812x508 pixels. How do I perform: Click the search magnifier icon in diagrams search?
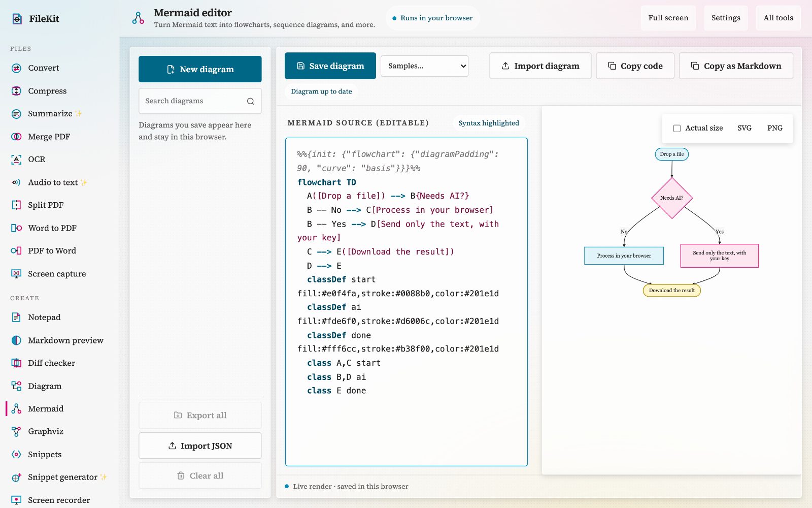[x=251, y=101]
